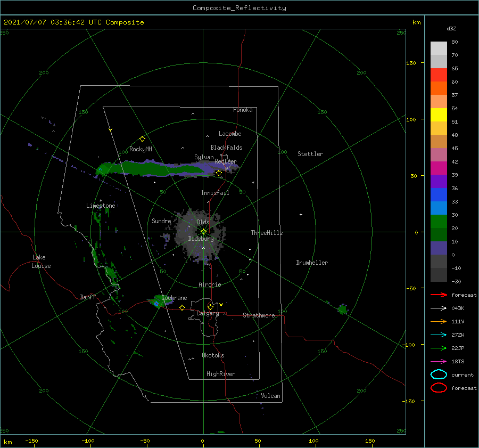The image size is (479, 448).
Task: Click the yellow V marker northwest of RockyMH
Action: tap(111, 130)
